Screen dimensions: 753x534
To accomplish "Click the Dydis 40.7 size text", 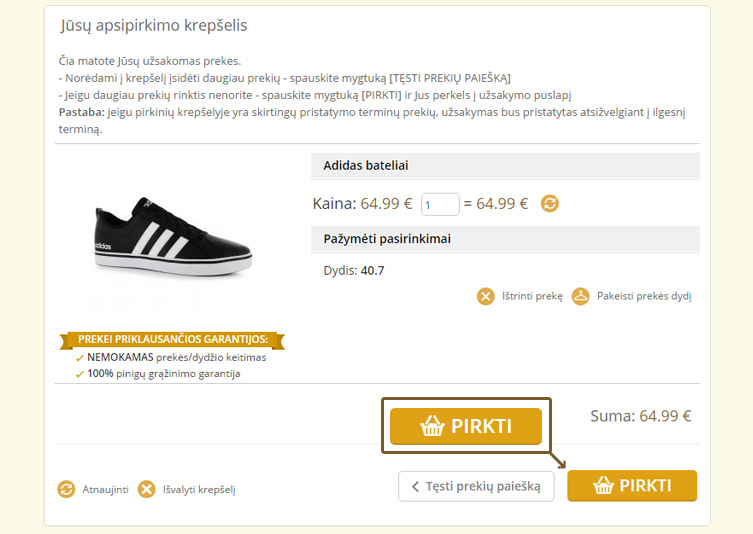I will pyautogui.click(x=354, y=270).
